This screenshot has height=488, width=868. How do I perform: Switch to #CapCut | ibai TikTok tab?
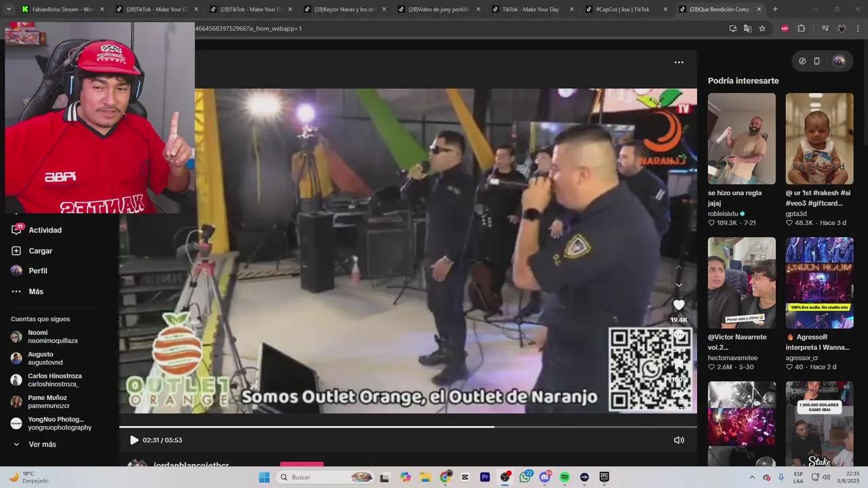[x=625, y=9]
